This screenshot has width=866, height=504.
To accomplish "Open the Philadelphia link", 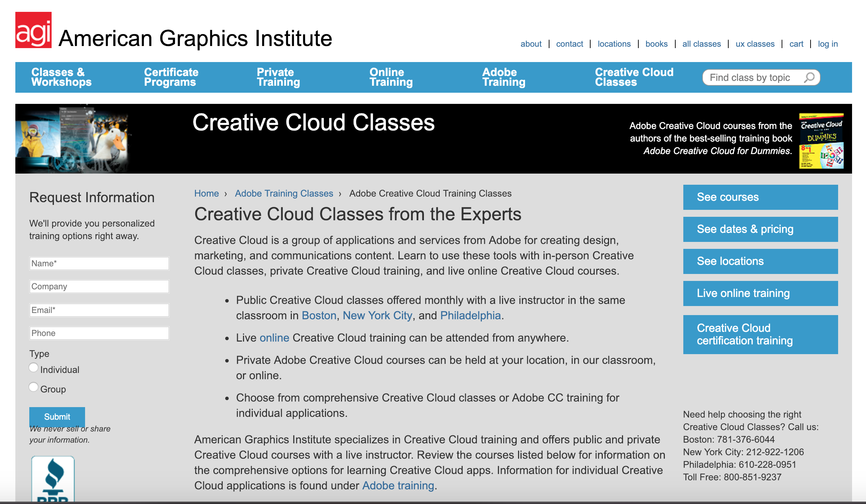I will [x=470, y=315].
